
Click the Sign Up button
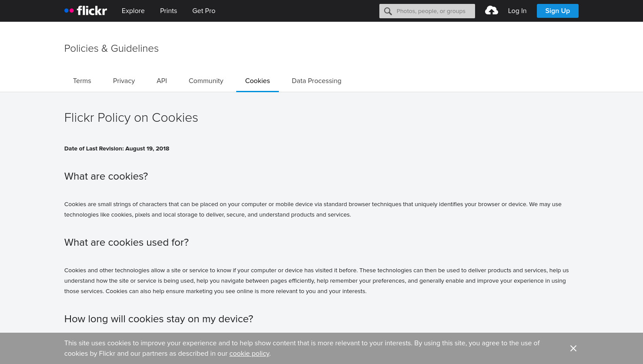pos(558,11)
